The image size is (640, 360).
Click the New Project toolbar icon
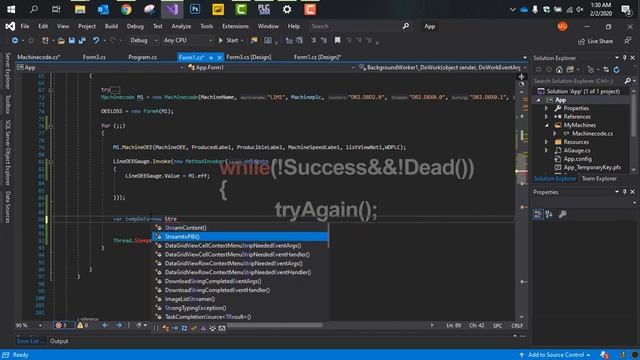(x=45, y=40)
